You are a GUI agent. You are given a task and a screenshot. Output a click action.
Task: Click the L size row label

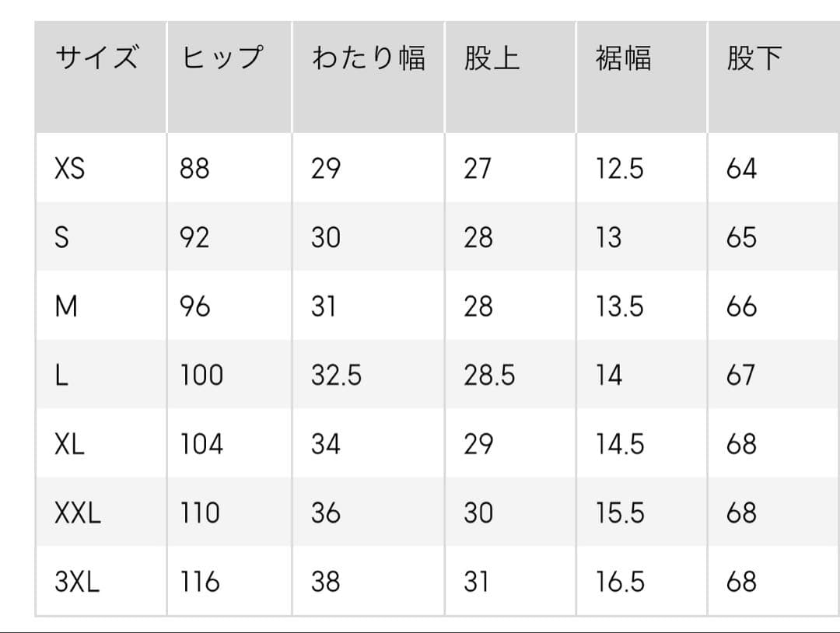[61, 376]
